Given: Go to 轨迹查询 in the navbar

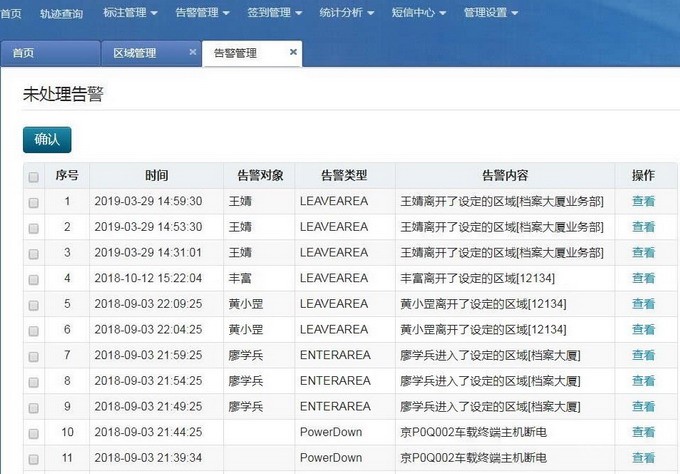Looking at the screenshot, I should [61, 13].
